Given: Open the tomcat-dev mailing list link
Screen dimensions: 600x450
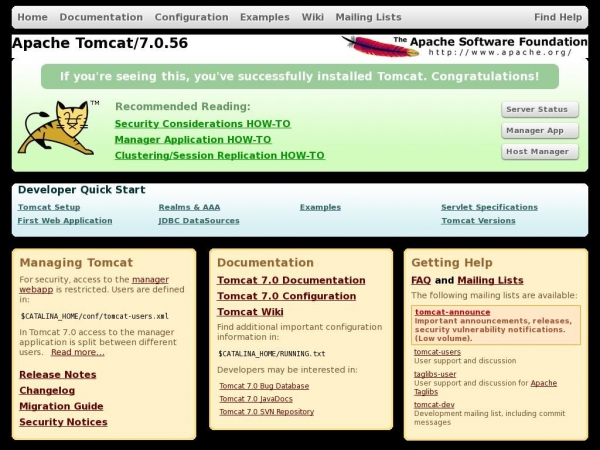Looking at the screenshot, I should pyautogui.click(x=434, y=405).
